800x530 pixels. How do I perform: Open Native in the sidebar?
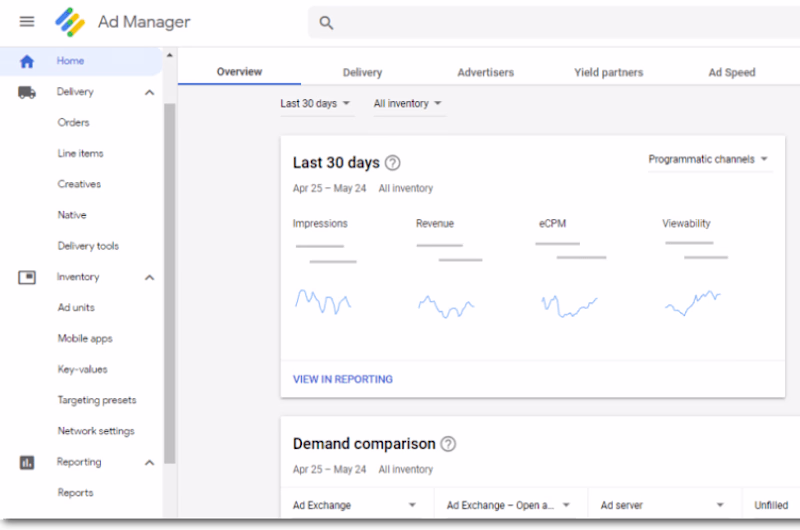(72, 215)
